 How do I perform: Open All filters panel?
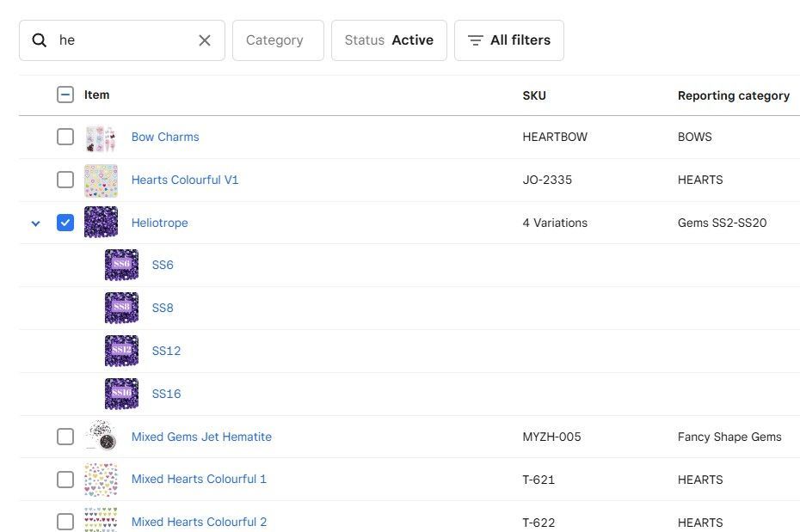click(x=508, y=40)
